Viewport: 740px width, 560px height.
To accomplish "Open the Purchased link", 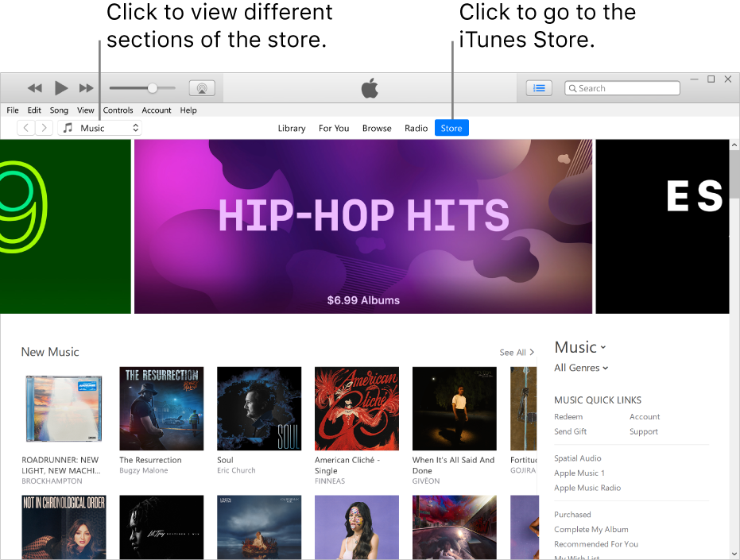I will [572, 514].
